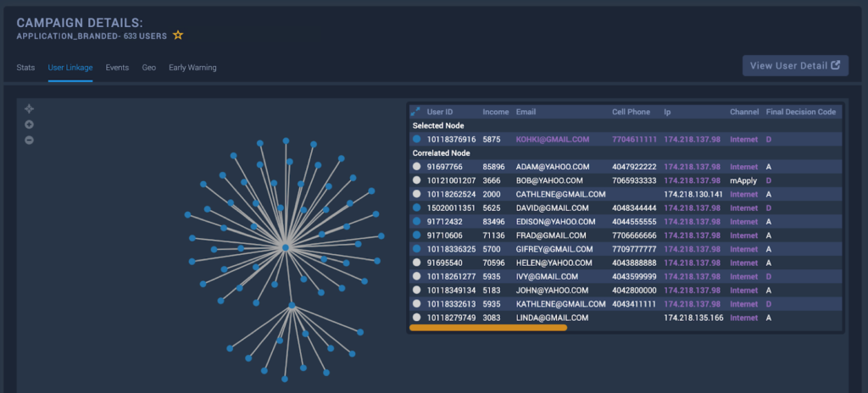
Task: Click phone number 4047922222
Action: (x=634, y=167)
